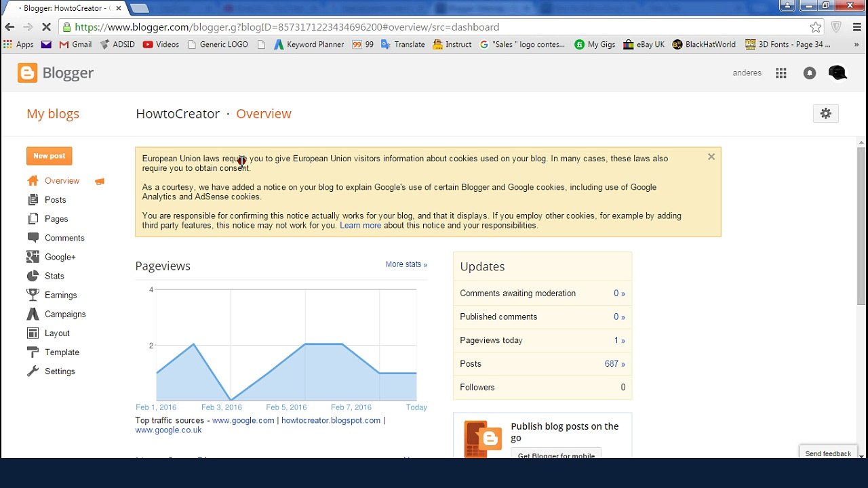Bookmark page with star icon
Viewport: 868px width, 488px height.
coord(816,27)
